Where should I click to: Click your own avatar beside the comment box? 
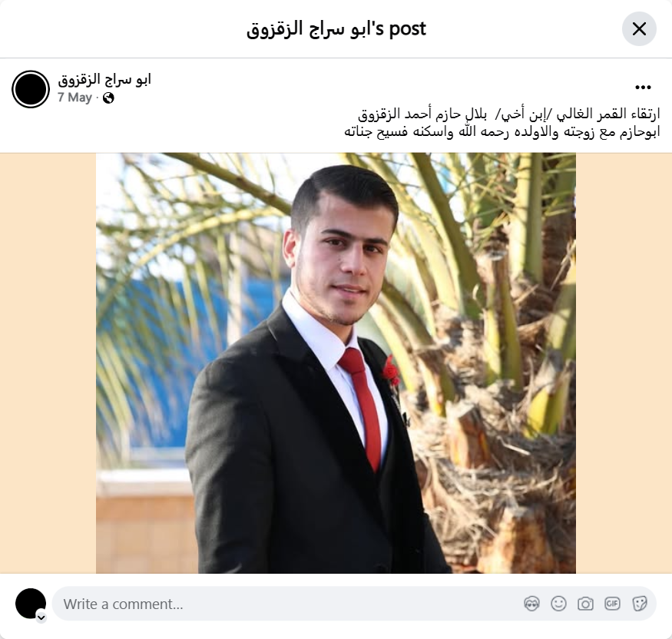[31, 604]
